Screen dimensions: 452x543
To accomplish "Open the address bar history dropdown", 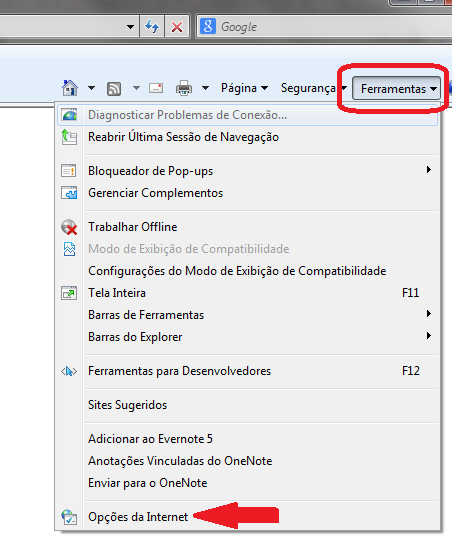I will tap(130, 26).
